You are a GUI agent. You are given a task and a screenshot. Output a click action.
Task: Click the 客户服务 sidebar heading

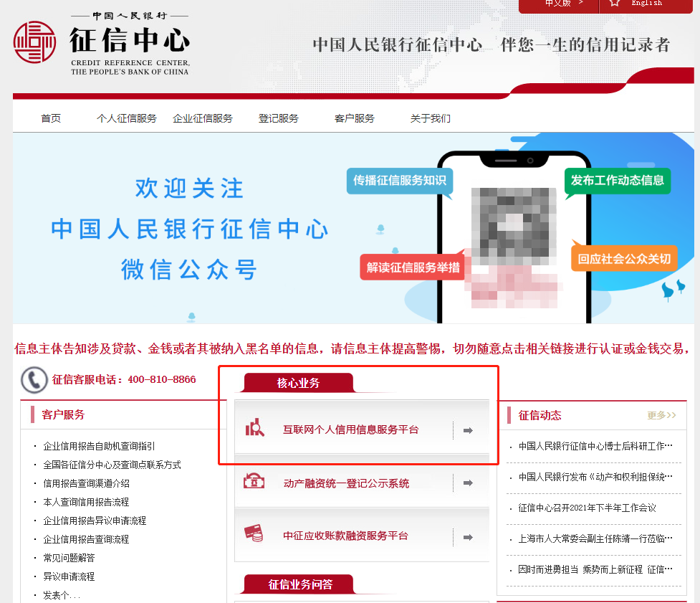[63, 415]
